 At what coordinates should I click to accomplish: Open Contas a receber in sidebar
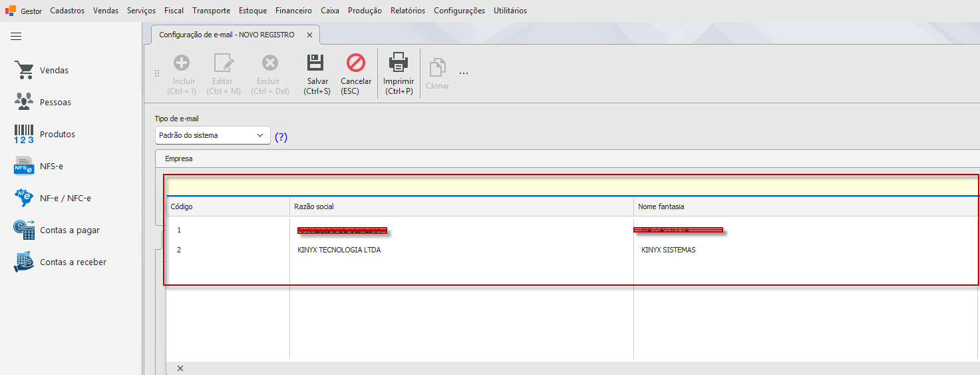[x=60, y=262]
